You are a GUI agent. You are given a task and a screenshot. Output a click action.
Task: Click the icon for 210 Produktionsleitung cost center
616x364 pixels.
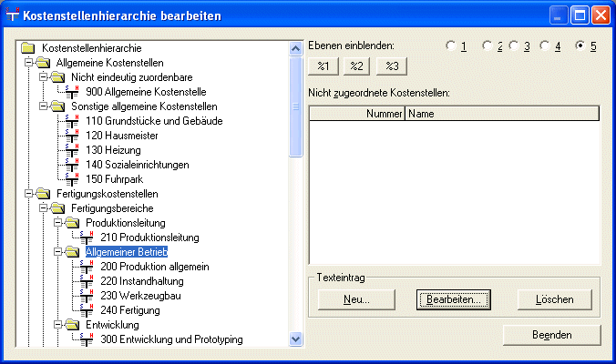tap(87, 238)
